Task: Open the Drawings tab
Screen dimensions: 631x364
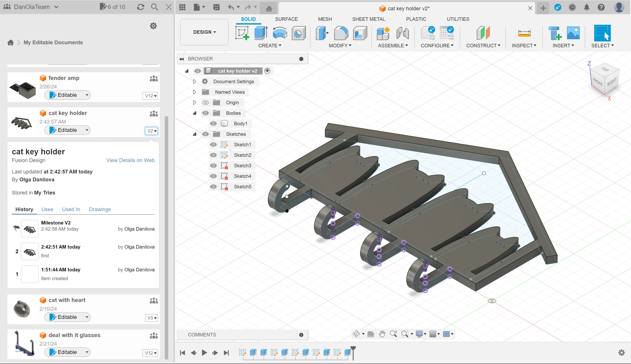Action: pyautogui.click(x=99, y=209)
